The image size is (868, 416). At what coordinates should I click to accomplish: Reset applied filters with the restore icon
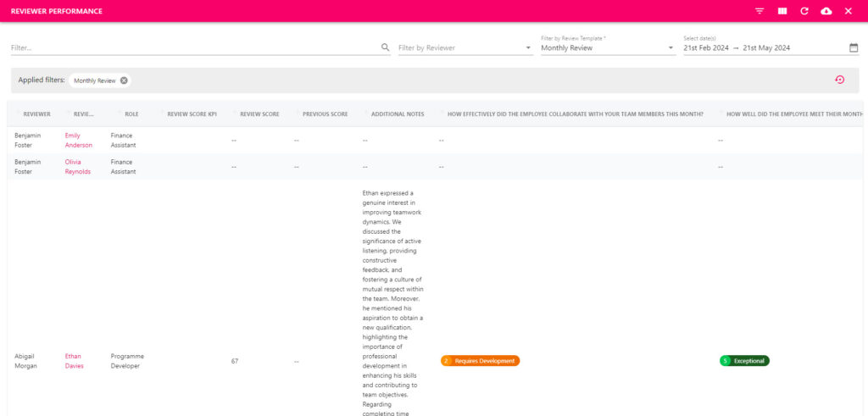tap(840, 80)
